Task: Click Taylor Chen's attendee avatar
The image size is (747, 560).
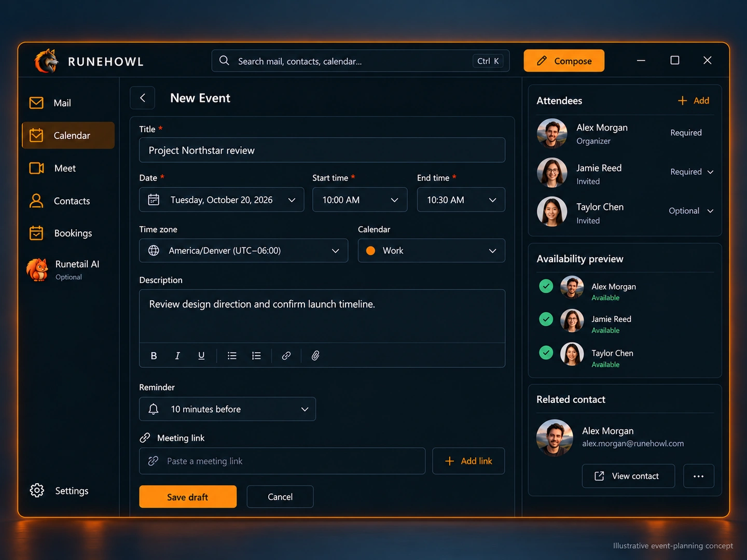Action: [x=552, y=212]
